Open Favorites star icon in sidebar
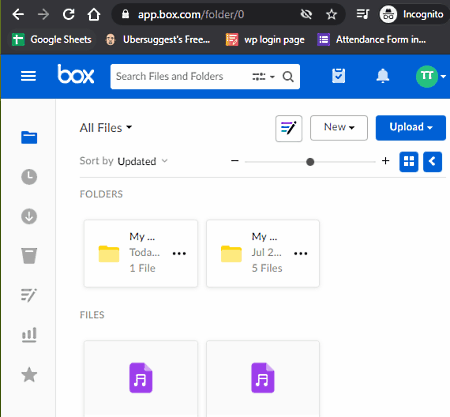450x417 pixels. coord(29,375)
